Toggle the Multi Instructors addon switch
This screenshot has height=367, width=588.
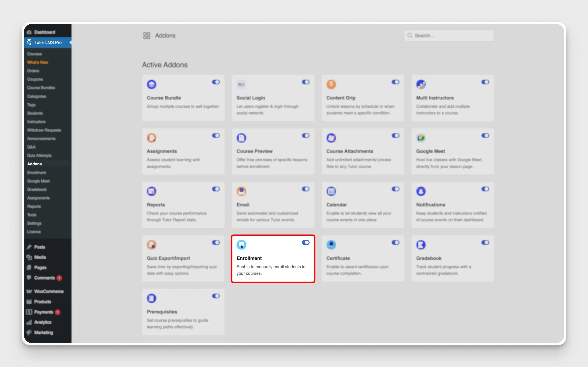(x=485, y=82)
